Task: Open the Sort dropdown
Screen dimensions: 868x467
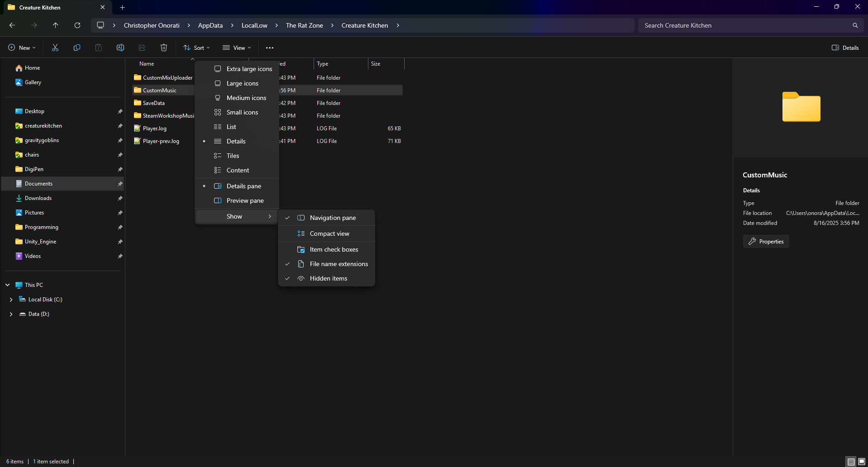Action: point(196,48)
